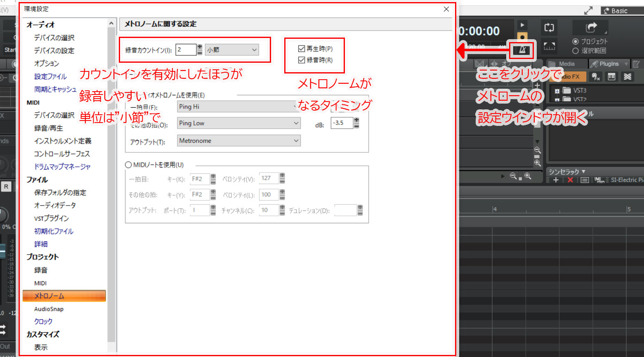This screenshot has width=644, height=357.
Task: Toggle the 録音時(R) checkbox
Action: tap(302, 60)
